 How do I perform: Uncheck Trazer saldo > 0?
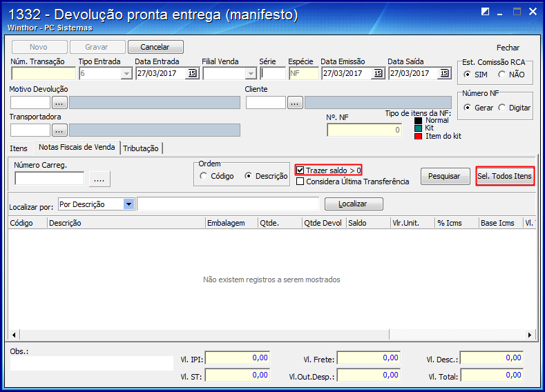300,170
